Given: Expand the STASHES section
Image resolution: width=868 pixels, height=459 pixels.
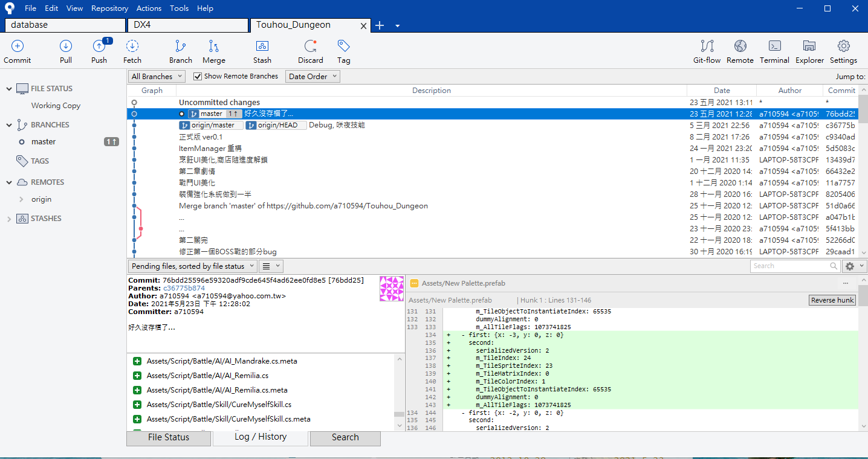Looking at the screenshot, I should (9, 219).
